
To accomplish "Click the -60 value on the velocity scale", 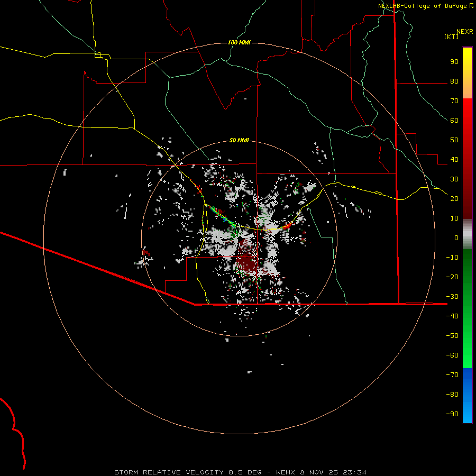I will point(452,355).
